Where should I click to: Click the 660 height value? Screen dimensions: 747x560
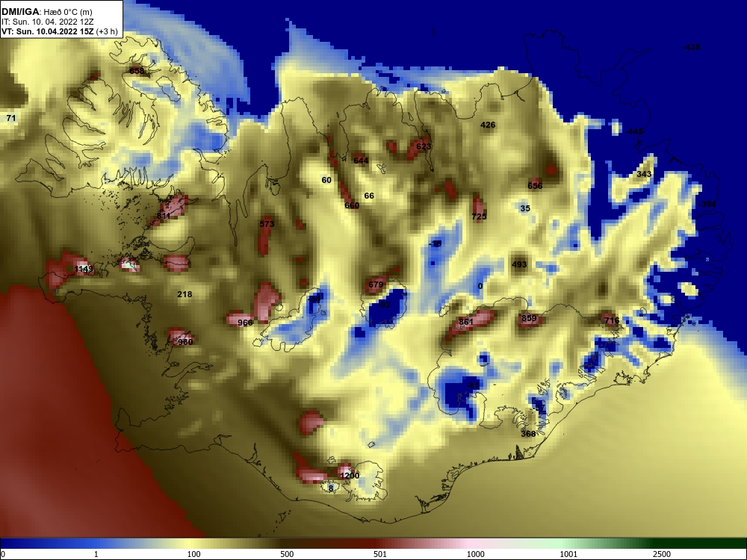(352, 205)
